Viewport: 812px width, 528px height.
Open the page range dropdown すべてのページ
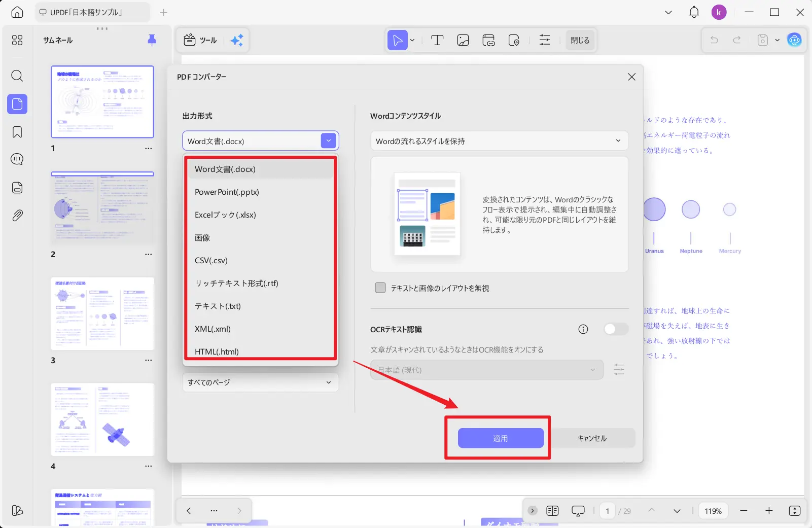[260, 382]
